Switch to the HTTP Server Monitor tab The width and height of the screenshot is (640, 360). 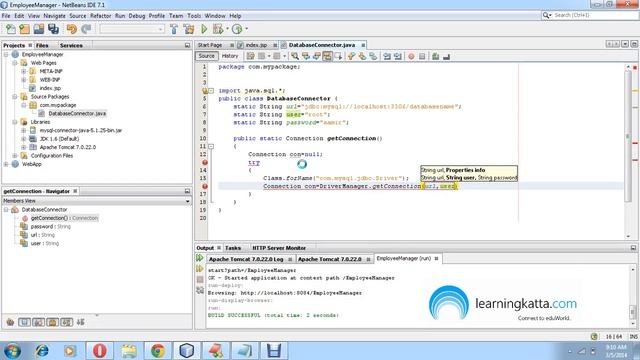[279, 248]
